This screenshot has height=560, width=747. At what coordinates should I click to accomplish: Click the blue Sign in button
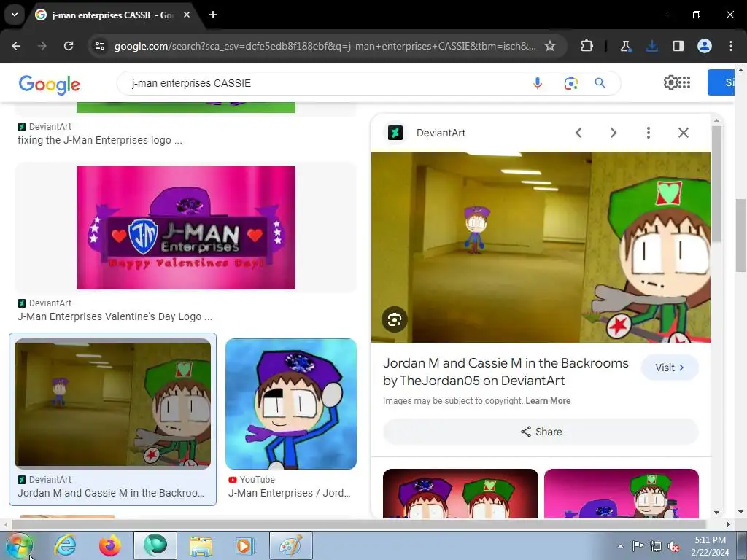pyautogui.click(x=721, y=82)
